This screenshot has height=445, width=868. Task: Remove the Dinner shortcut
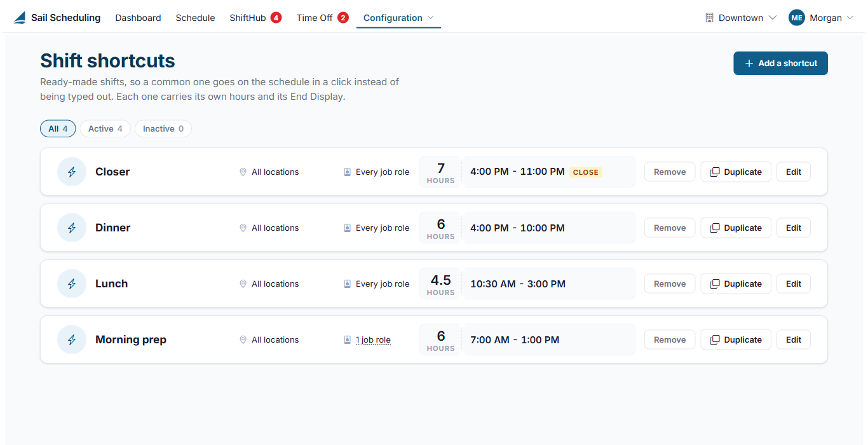[670, 228]
